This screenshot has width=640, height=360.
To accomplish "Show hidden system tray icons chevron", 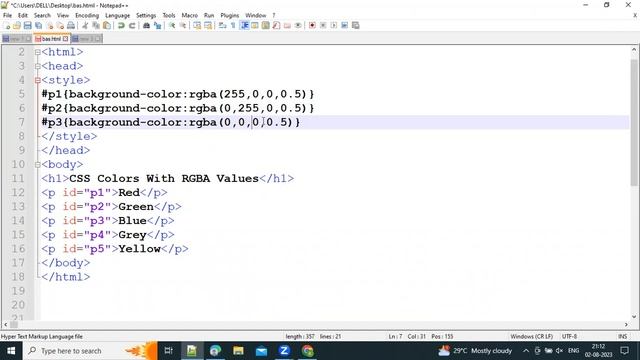I will point(526,351).
